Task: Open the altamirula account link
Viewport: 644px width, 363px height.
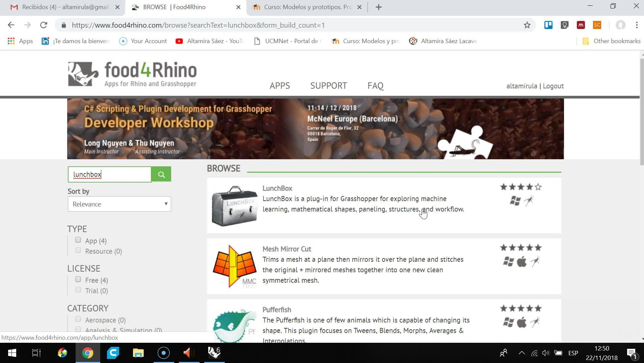Action: [522, 86]
